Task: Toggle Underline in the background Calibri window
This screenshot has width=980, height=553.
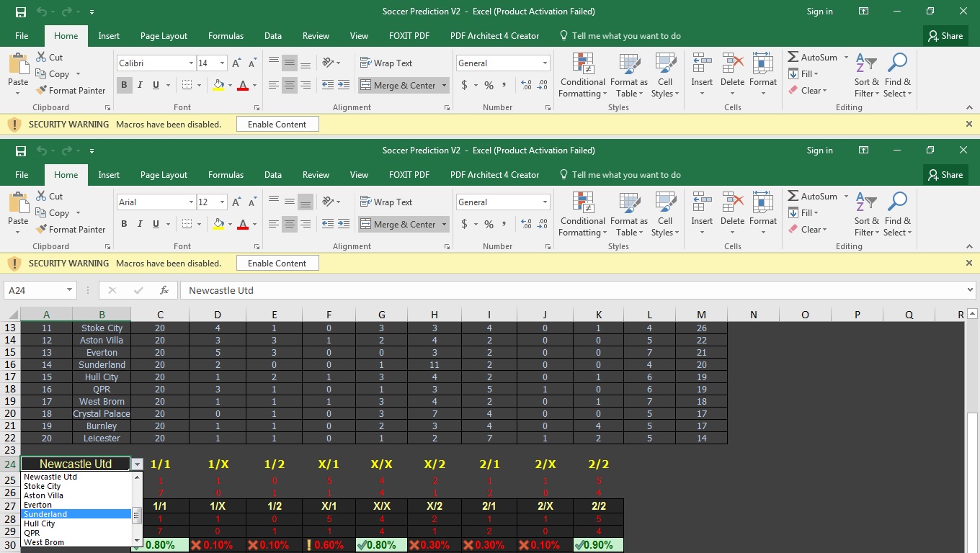Action: click(156, 86)
